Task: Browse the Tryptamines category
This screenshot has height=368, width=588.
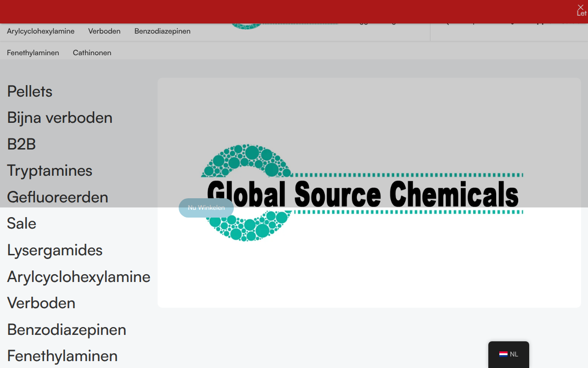Action: tap(50, 171)
